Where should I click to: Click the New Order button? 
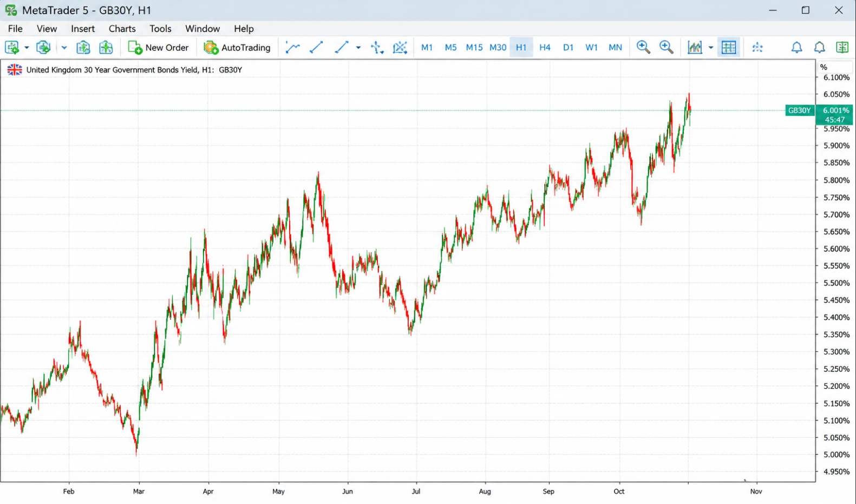click(158, 48)
